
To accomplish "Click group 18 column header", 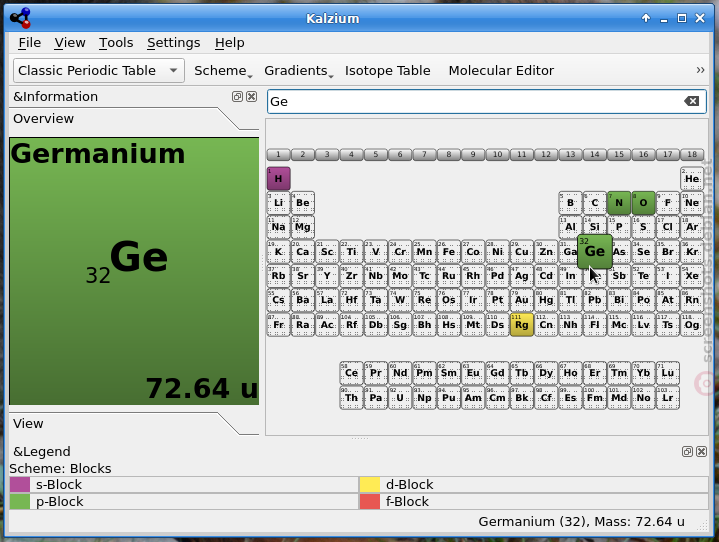I will pos(692,155).
